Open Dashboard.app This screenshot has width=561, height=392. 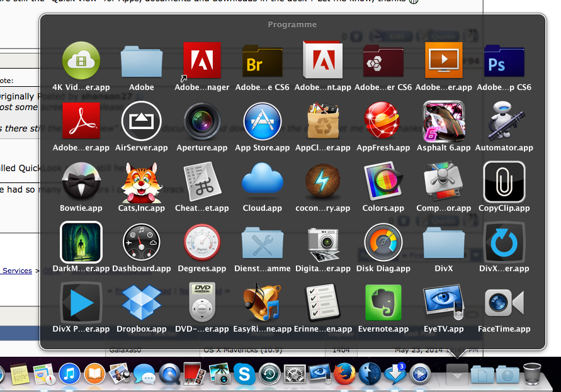click(x=141, y=242)
